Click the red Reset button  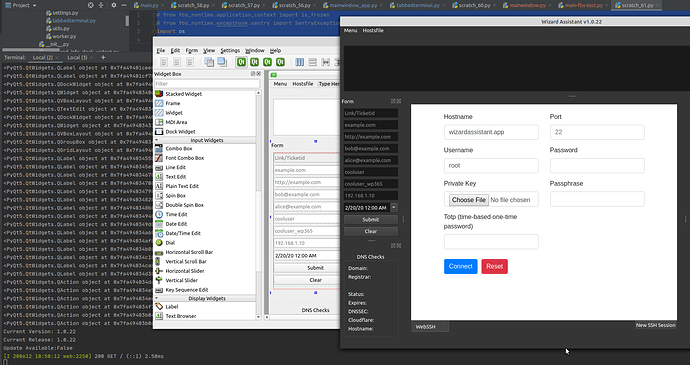pyautogui.click(x=494, y=266)
